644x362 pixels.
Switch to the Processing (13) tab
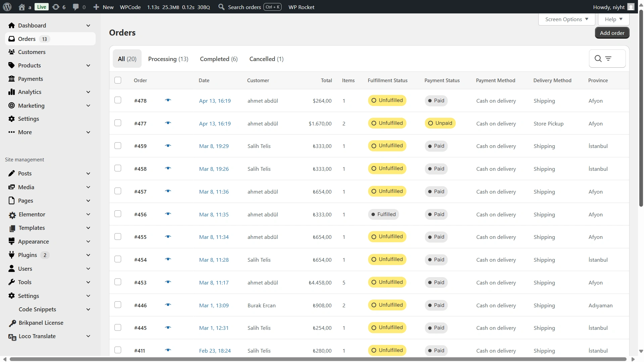pyautogui.click(x=168, y=59)
